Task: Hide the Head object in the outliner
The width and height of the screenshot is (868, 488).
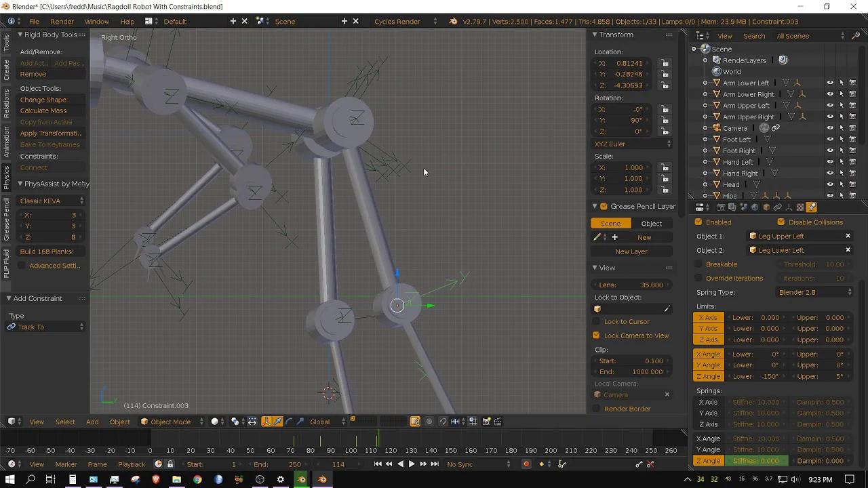Action: click(x=829, y=184)
